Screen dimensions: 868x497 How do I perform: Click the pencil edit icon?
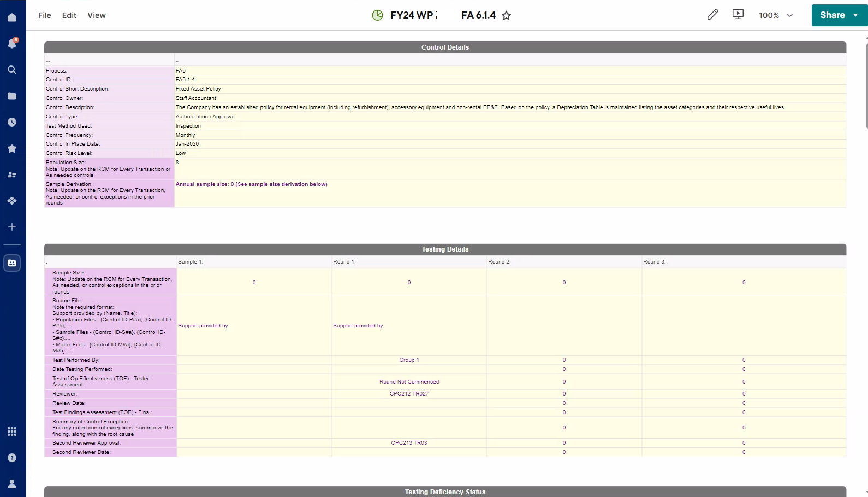tap(712, 15)
